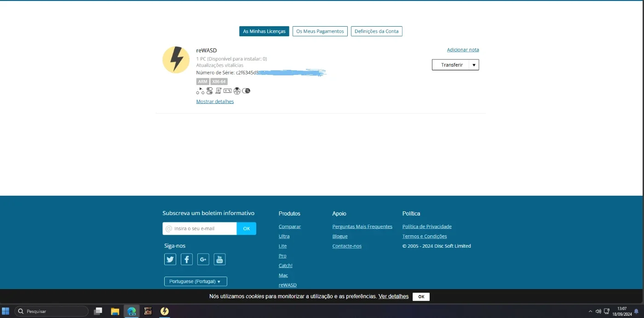Click the Adicionar nota link
644x318 pixels.
click(463, 50)
